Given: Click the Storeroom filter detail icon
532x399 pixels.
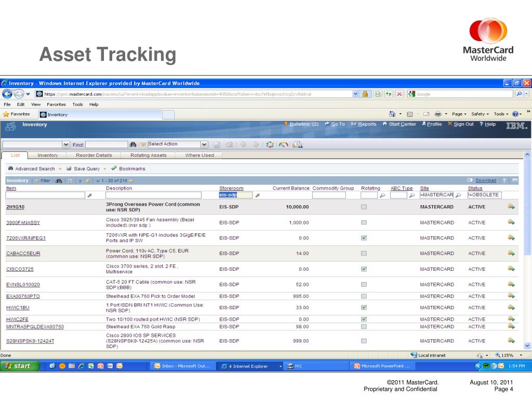Looking at the screenshot, I should pos(257,195).
